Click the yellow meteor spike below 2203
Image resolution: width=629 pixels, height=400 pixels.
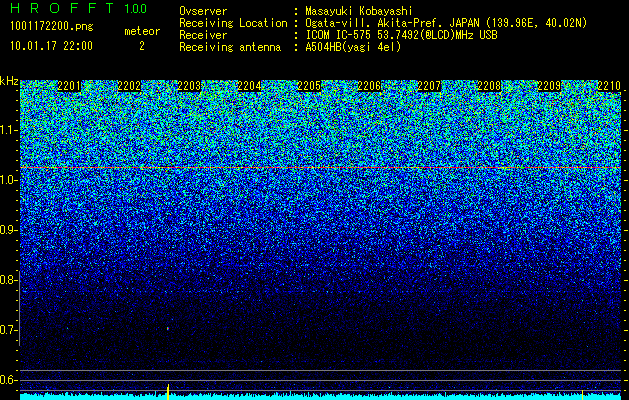pos(168,392)
